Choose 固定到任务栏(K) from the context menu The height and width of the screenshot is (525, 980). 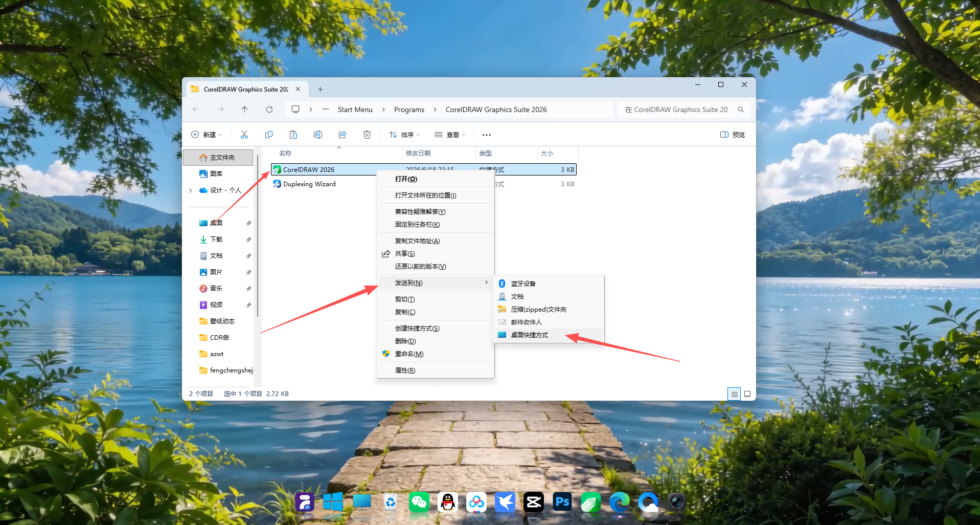pos(436,225)
